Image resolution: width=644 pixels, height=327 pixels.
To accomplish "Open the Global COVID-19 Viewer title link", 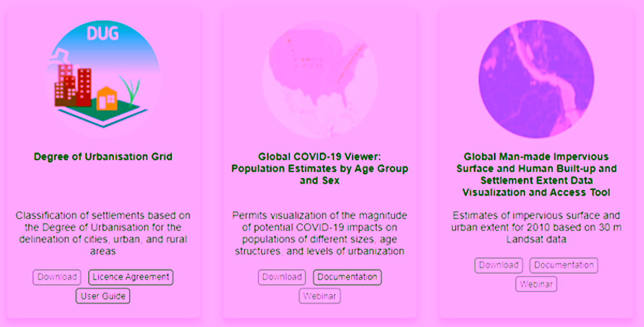I will pyautogui.click(x=319, y=168).
